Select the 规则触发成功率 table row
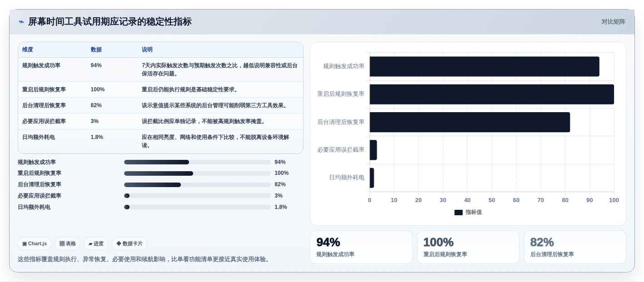 coord(160,69)
